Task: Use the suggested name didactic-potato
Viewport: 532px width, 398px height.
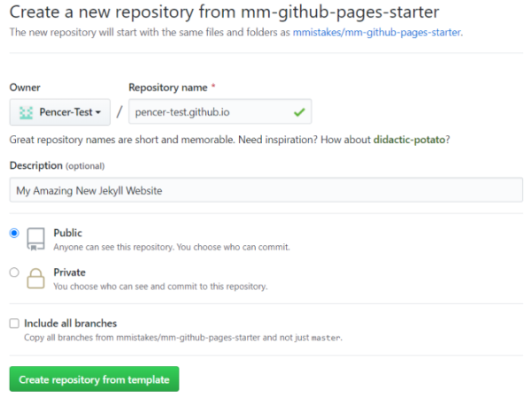Action: (409, 140)
